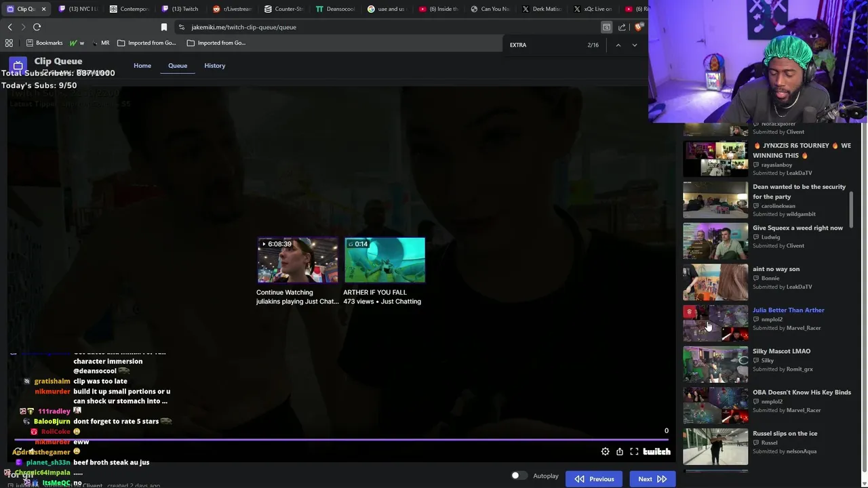This screenshot has height=488, width=868.
Task: Close the Clip Queue browser tab
Action: click(43, 9)
